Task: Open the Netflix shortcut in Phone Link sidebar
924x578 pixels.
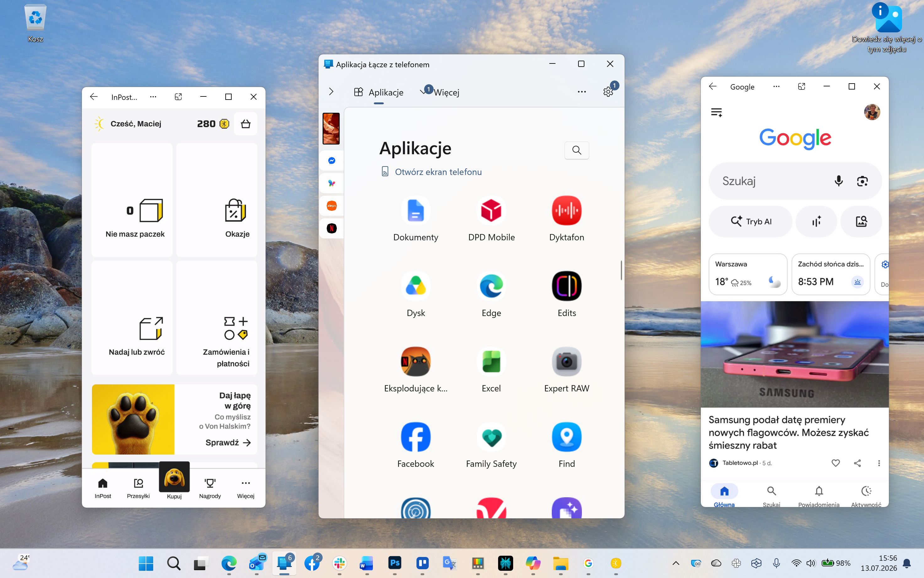Action: [x=331, y=228]
